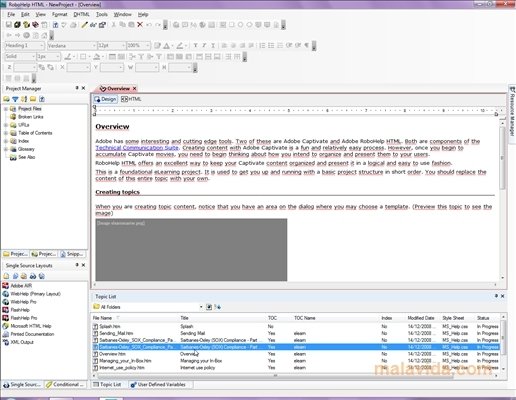
Task: Expand the Project Files tree node
Action: (6, 109)
